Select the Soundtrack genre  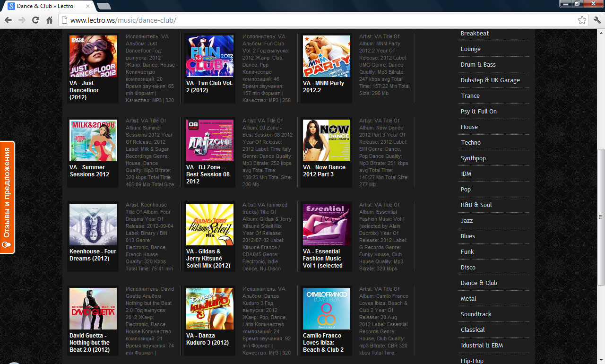tap(476, 314)
